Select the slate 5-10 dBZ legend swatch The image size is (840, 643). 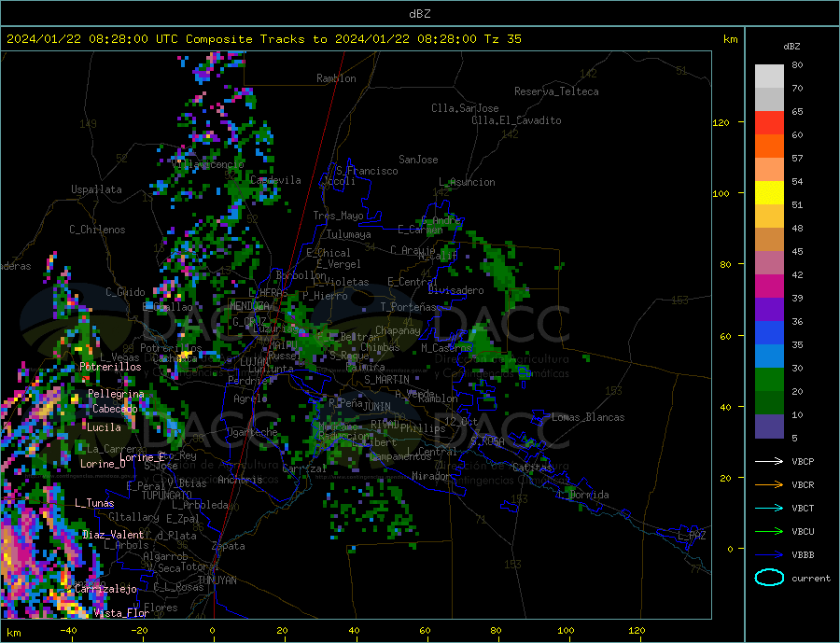[769, 426]
